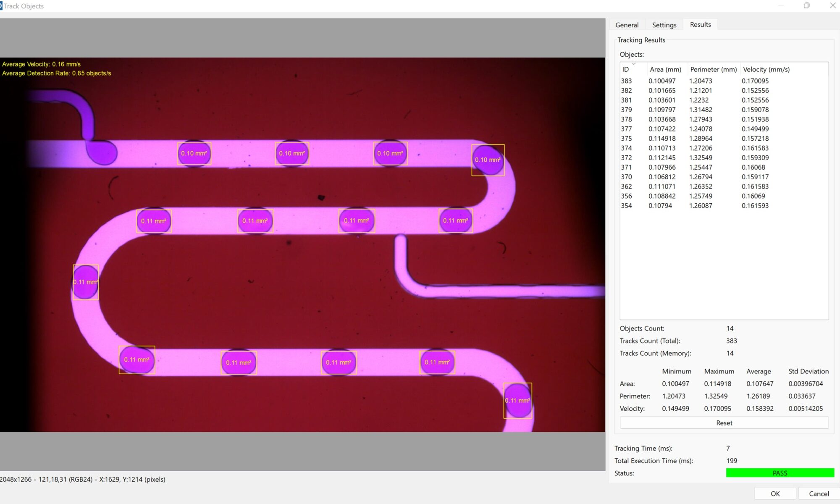Select object row with ID 354
Viewport: 840px width, 504px height.
(626, 206)
